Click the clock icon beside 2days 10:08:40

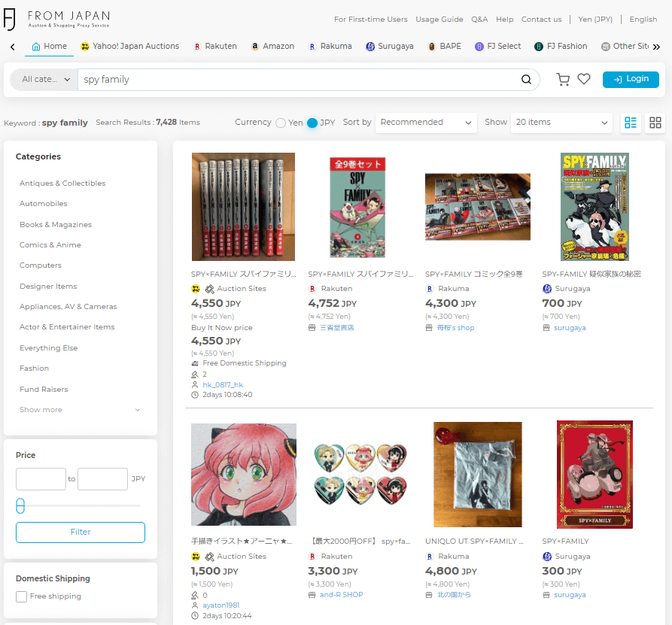(195, 395)
